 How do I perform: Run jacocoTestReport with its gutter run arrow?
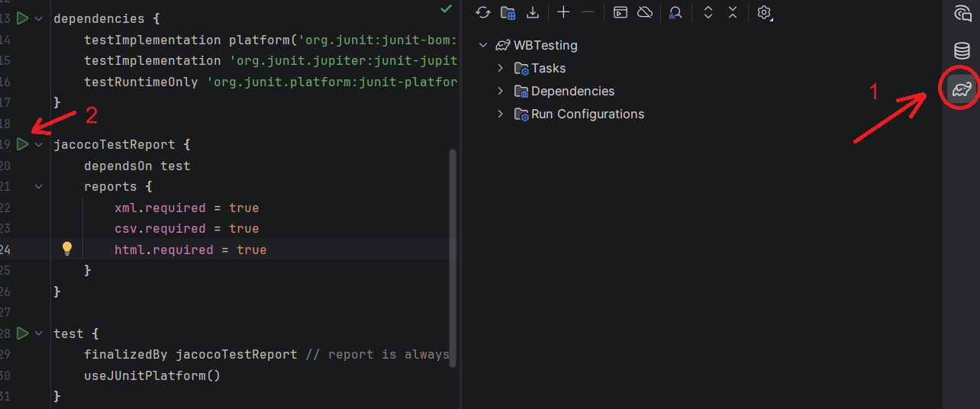(22, 144)
